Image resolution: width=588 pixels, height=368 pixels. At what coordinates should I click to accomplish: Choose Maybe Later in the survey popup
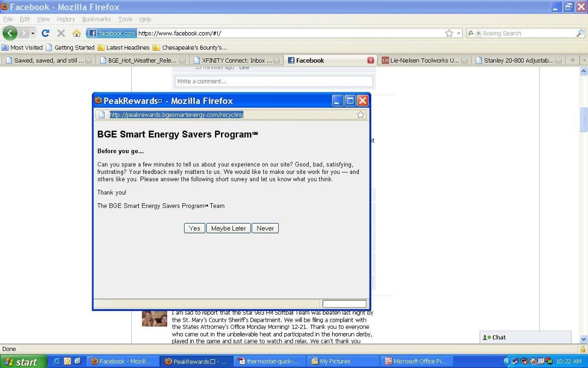coord(228,228)
